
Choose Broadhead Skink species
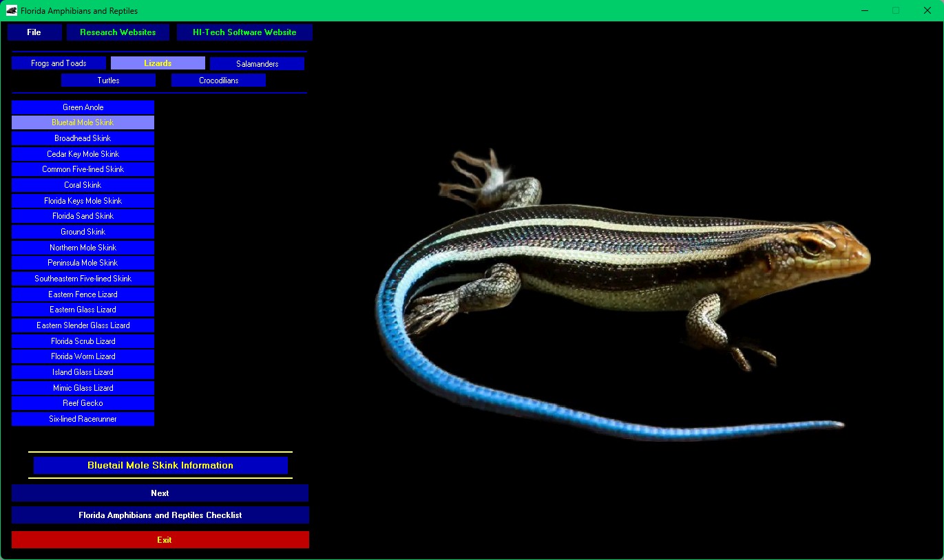tap(83, 138)
